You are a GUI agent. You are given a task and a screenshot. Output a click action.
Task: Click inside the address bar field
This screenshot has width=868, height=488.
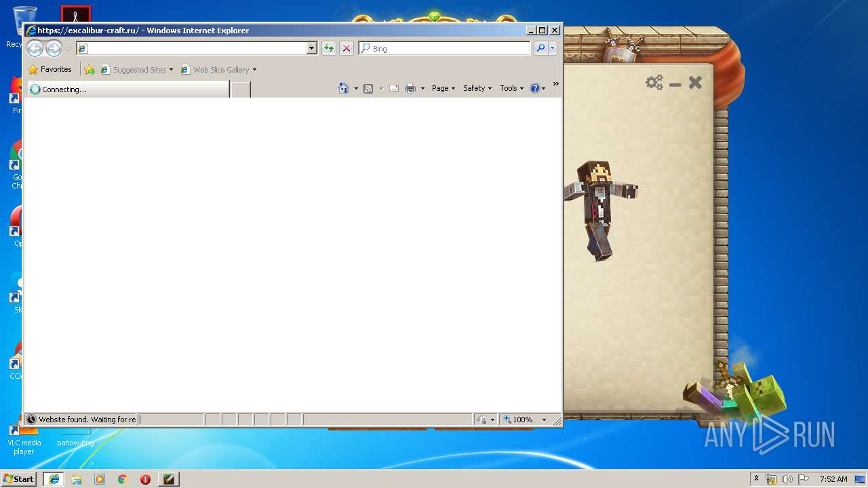click(x=197, y=48)
